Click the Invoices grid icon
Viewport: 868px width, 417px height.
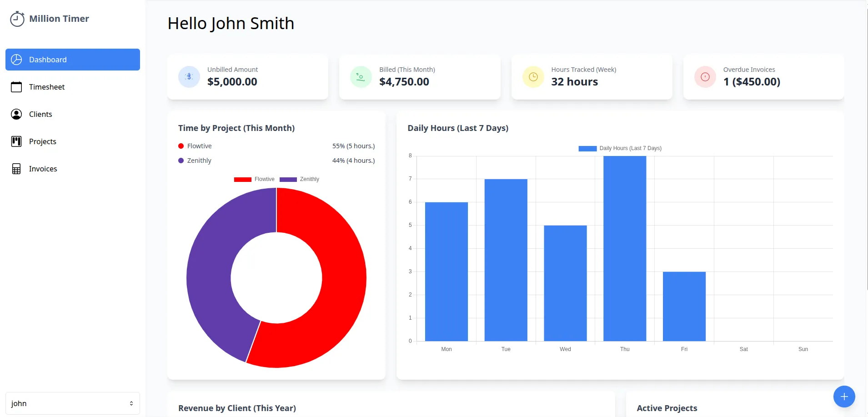point(16,168)
